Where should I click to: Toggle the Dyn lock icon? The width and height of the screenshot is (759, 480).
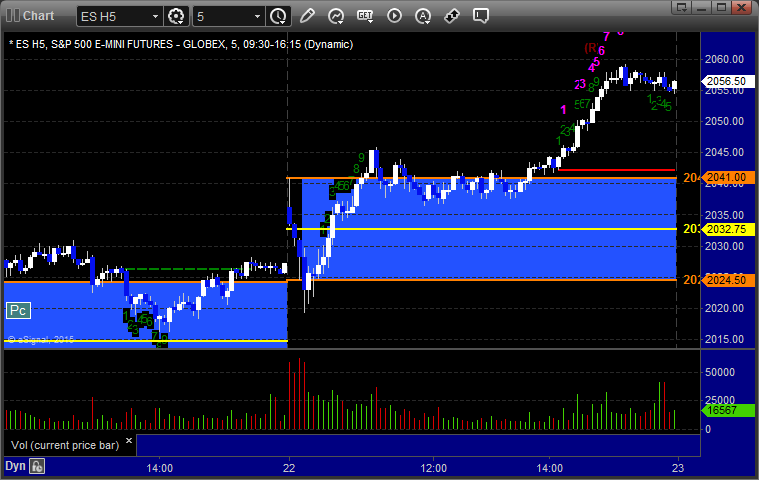[37, 466]
